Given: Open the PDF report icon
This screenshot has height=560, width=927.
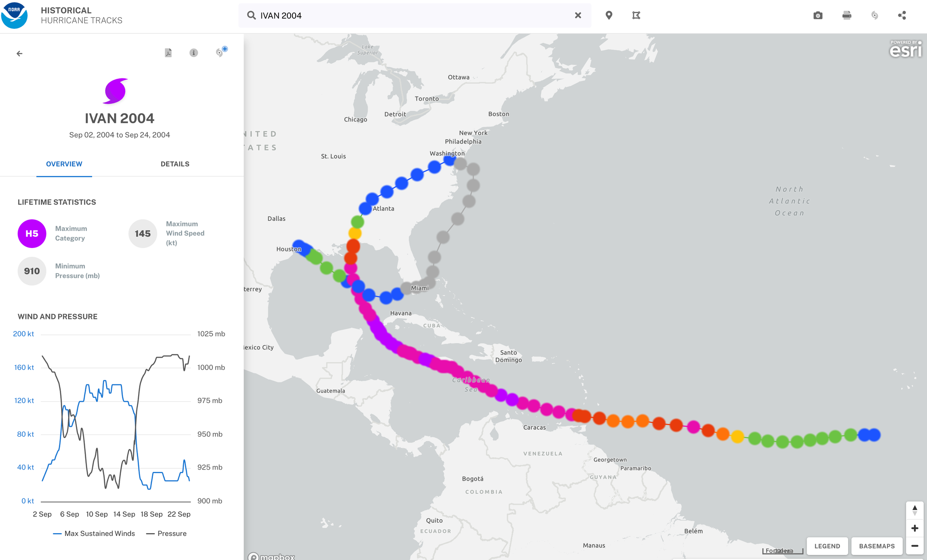Looking at the screenshot, I should 168,53.
